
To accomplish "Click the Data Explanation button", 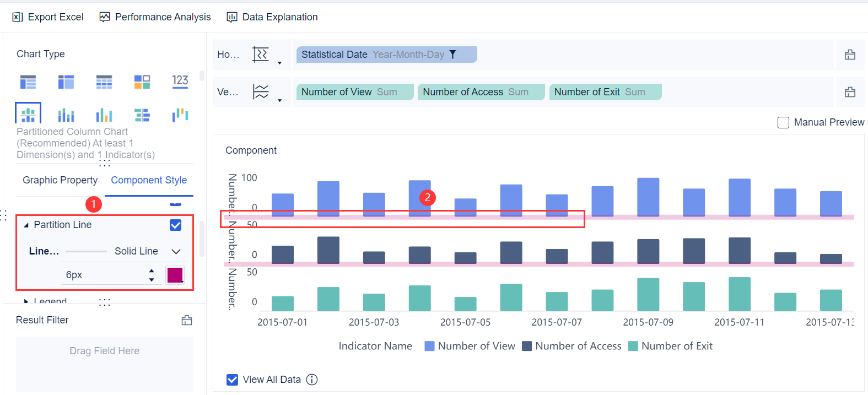I will pyautogui.click(x=272, y=17).
